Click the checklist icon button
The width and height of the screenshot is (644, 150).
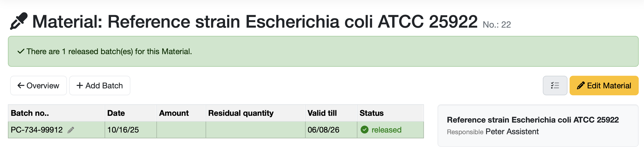click(555, 86)
